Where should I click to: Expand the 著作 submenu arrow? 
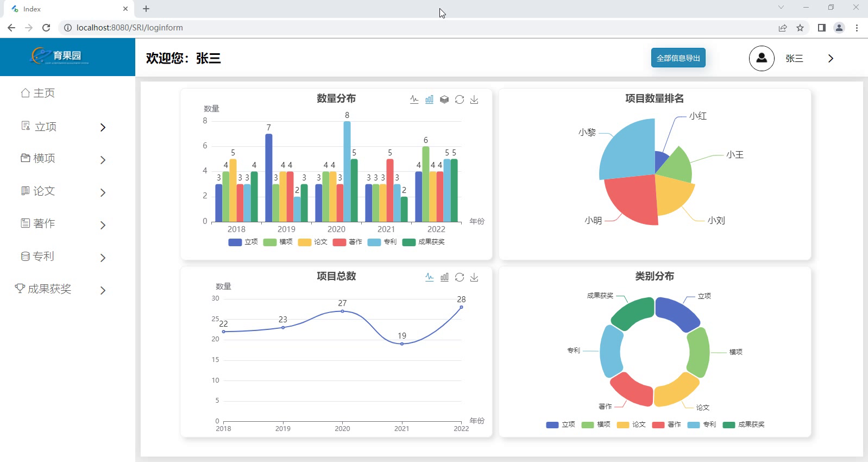click(x=103, y=225)
